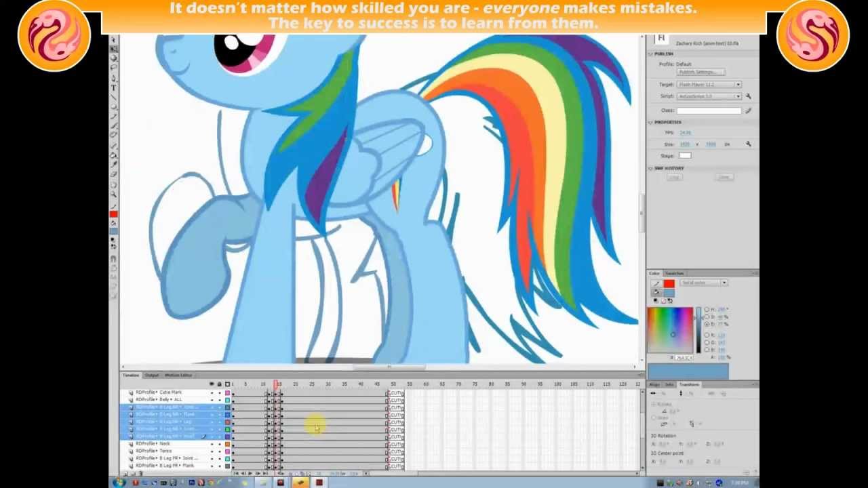Open the color type Solid color dropdown

(704, 283)
